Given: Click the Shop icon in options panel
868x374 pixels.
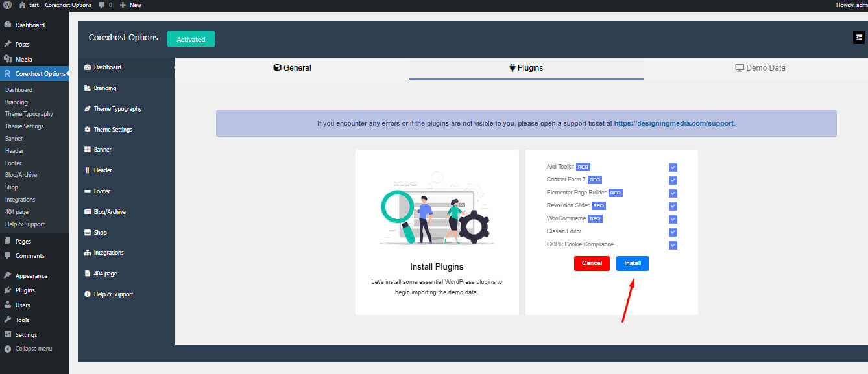Looking at the screenshot, I should coord(88,232).
